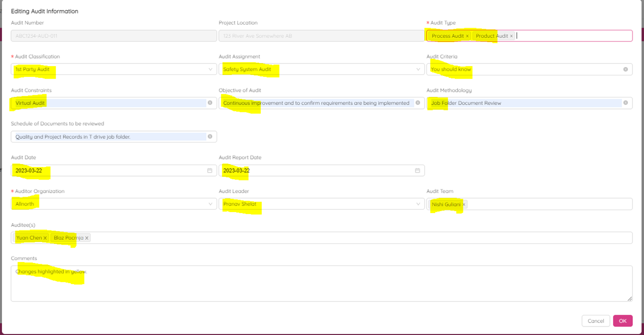Click the Comments box resize handle
This screenshot has width=644, height=335.
pos(629,298)
